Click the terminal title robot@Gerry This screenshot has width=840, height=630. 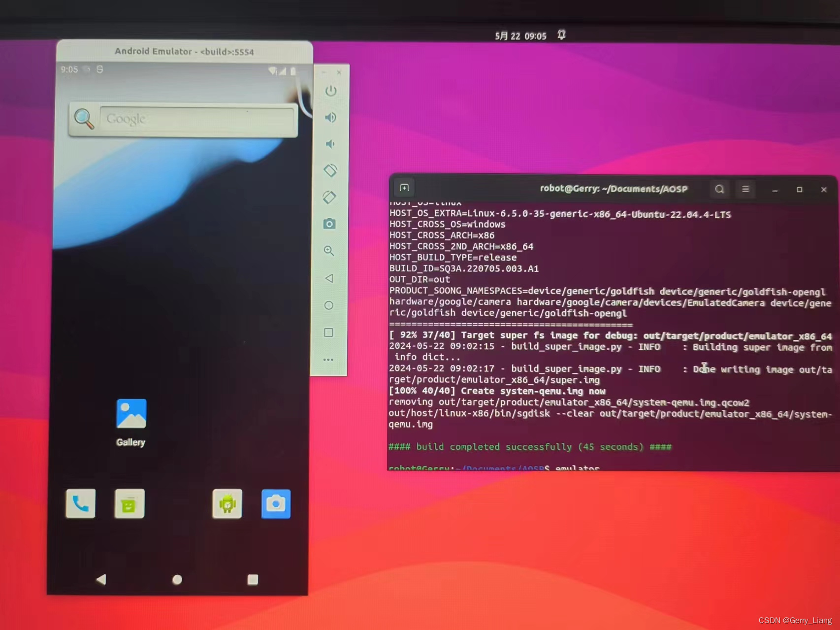[x=614, y=189]
